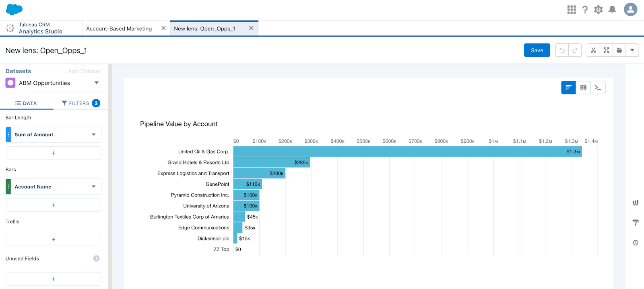Switch to Table mode view
This screenshot has width=644, height=289.
coord(583,88)
